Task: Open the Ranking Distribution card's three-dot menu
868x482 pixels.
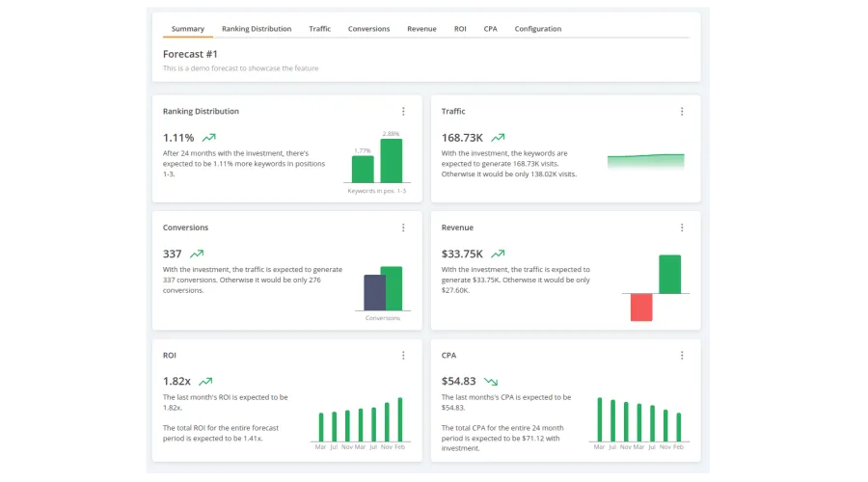Action: point(403,111)
